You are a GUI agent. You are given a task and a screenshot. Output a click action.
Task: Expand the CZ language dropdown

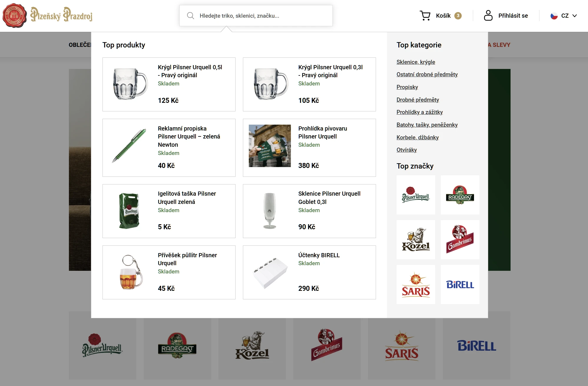click(x=564, y=16)
